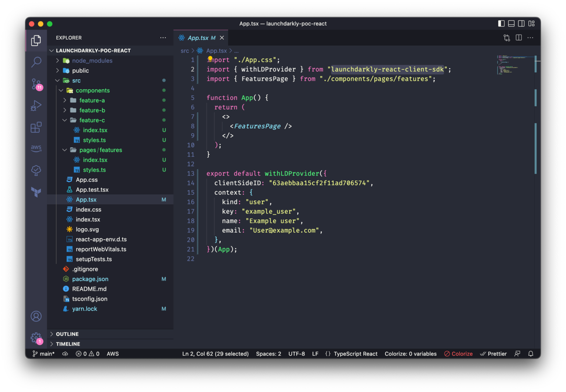Open the Run and Debug view
Screen dimensions: 566x392
(x=36, y=106)
